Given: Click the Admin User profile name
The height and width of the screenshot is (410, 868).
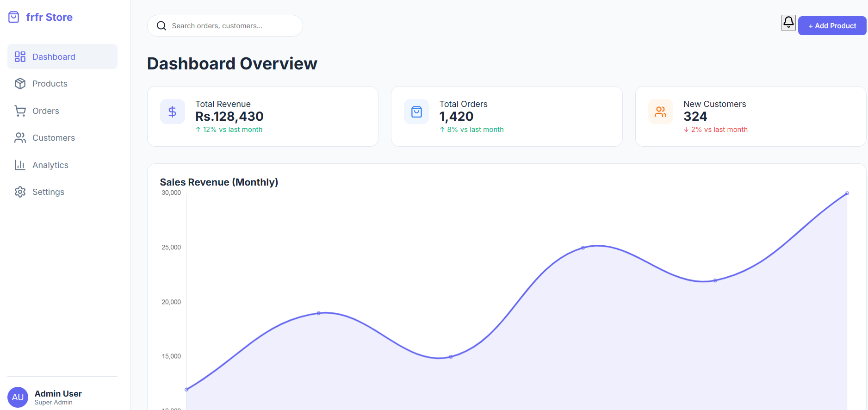Looking at the screenshot, I should [x=58, y=393].
